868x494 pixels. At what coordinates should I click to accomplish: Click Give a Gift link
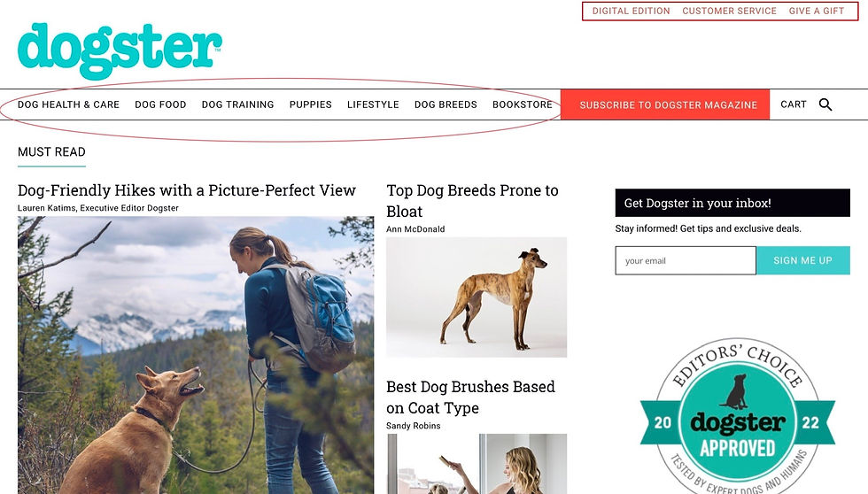click(817, 11)
